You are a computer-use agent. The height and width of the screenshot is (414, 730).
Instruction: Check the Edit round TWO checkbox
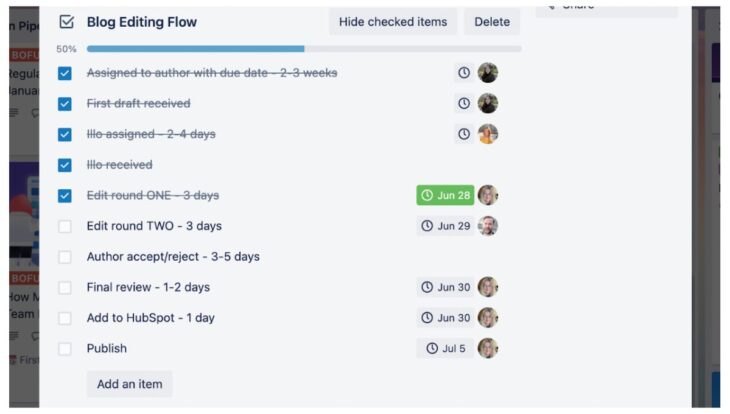(x=65, y=226)
